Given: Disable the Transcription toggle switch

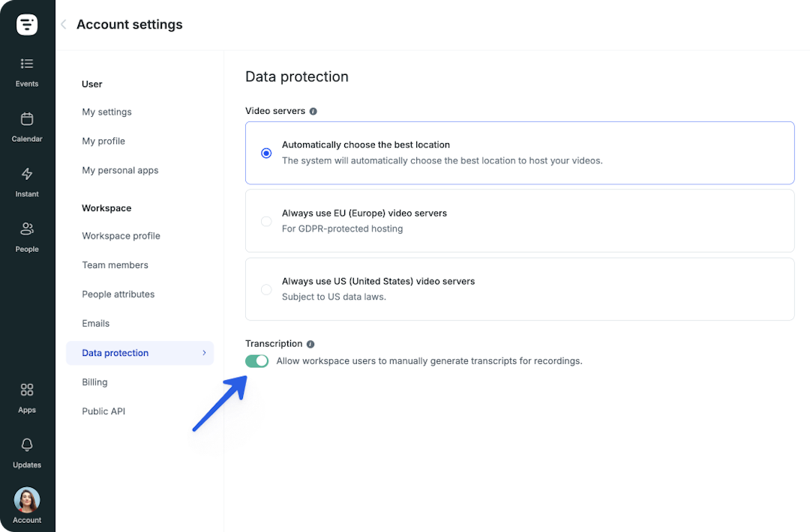Looking at the screenshot, I should click(256, 361).
